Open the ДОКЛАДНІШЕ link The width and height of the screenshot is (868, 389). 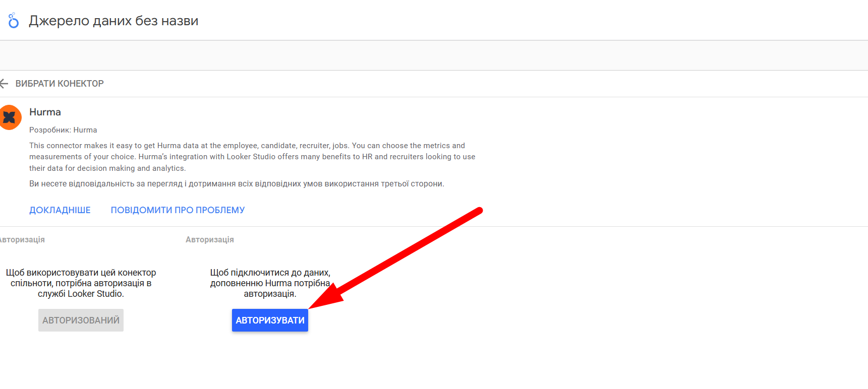pos(60,210)
